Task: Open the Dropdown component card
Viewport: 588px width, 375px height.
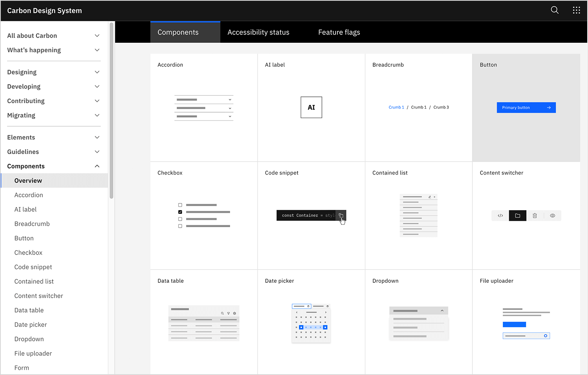Action: [419, 322]
